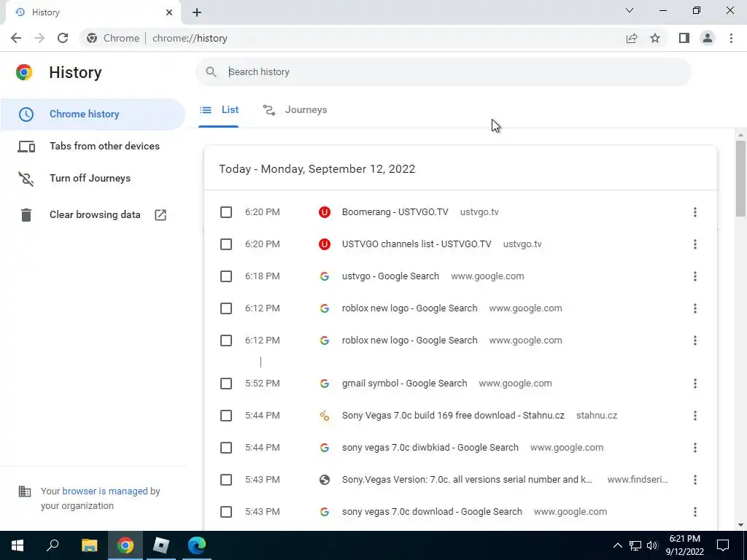The image size is (747, 560).
Task: Open the 'browser is managed' link
Action: point(105,491)
